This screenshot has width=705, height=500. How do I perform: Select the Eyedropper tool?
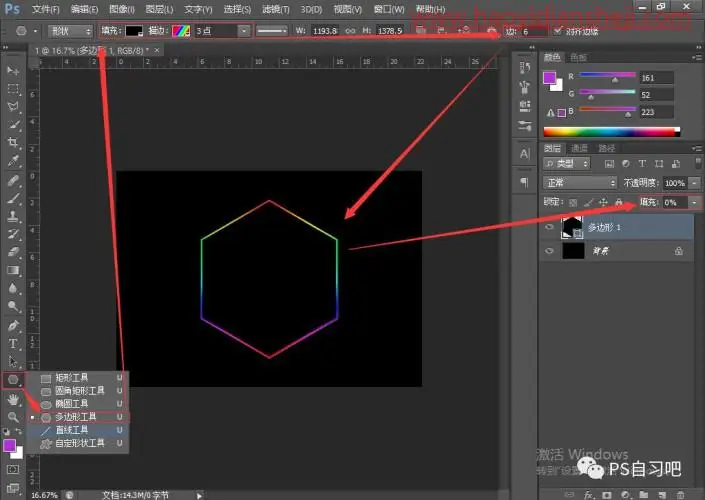(x=13, y=161)
